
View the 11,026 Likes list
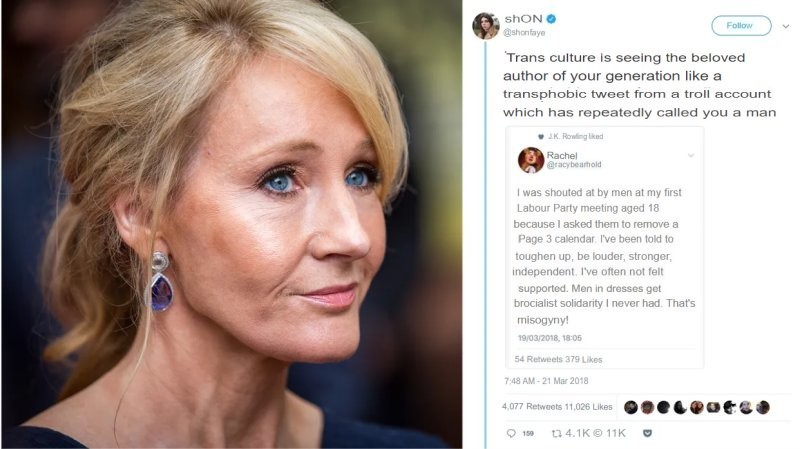tap(588, 407)
